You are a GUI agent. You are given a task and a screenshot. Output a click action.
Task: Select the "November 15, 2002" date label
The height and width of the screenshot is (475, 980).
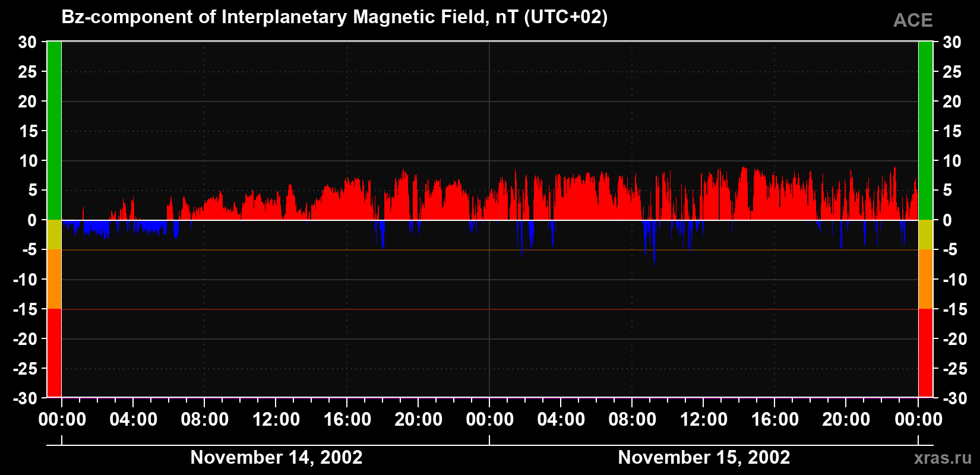[x=704, y=457]
